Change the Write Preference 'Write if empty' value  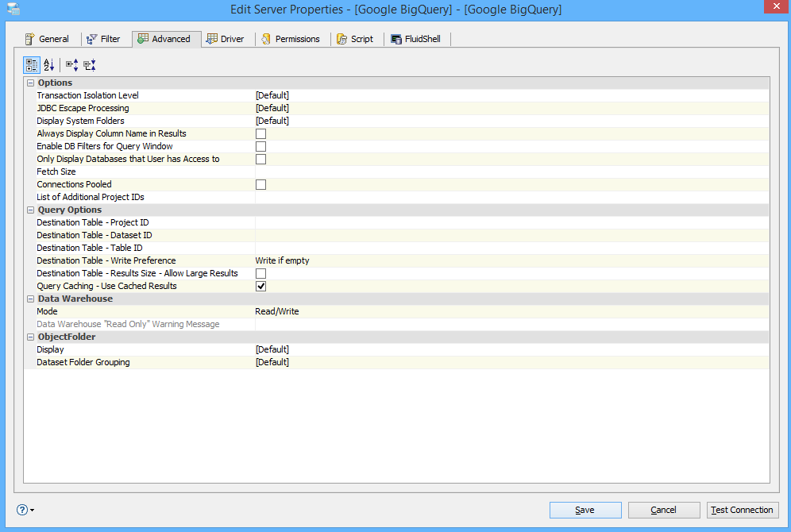(x=512, y=260)
